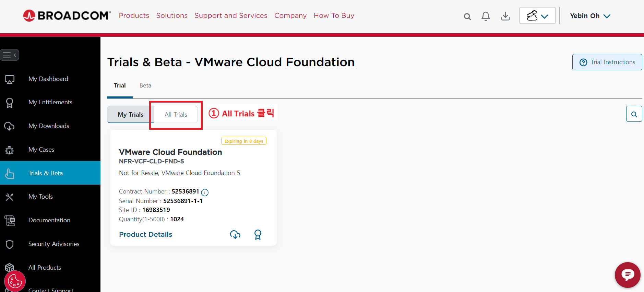Click the entitlement ribbon icon on trial card
The image size is (644, 292).
pyautogui.click(x=258, y=235)
